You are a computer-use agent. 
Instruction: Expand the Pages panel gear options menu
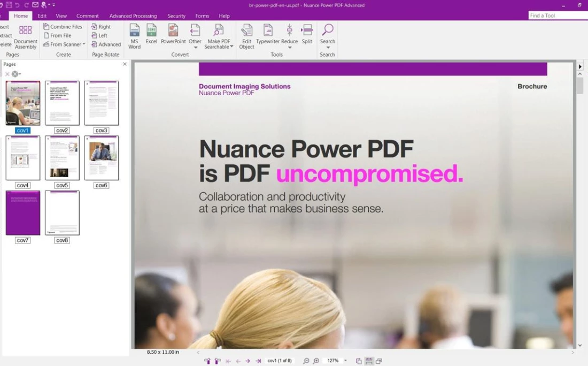click(16, 74)
